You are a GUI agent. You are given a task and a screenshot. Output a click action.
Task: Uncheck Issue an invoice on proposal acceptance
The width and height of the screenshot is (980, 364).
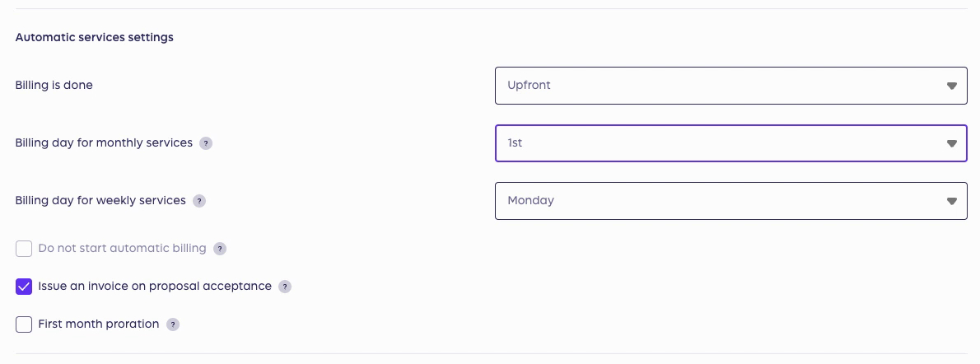24,287
